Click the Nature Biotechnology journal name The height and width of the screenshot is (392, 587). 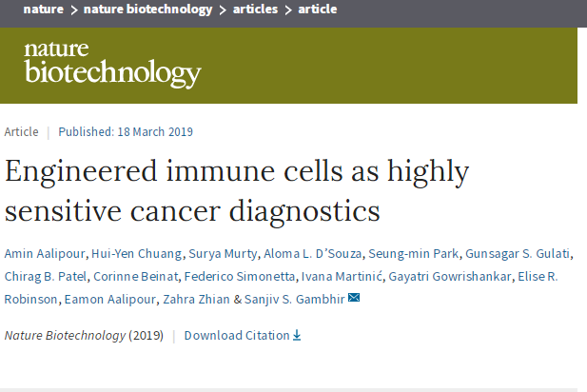[x=65, y=335]
